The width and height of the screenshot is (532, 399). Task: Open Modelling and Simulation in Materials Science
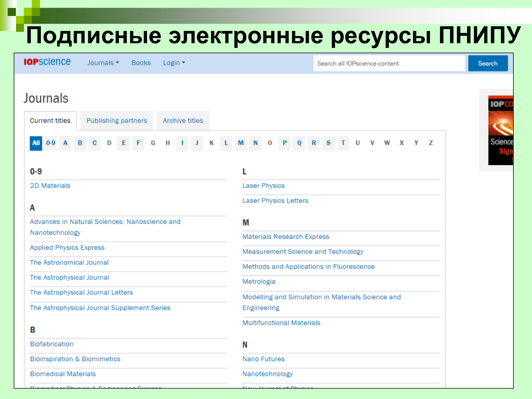pyautogui.click(x=322, y=302)
